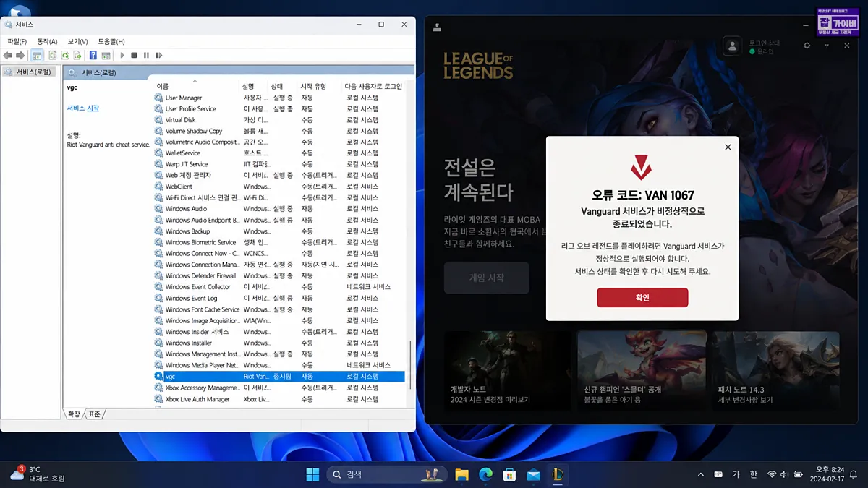Expand the system tray hidden icons chevron
The height and width of the screenshot is (488, 868).
(x=700, y=474)
